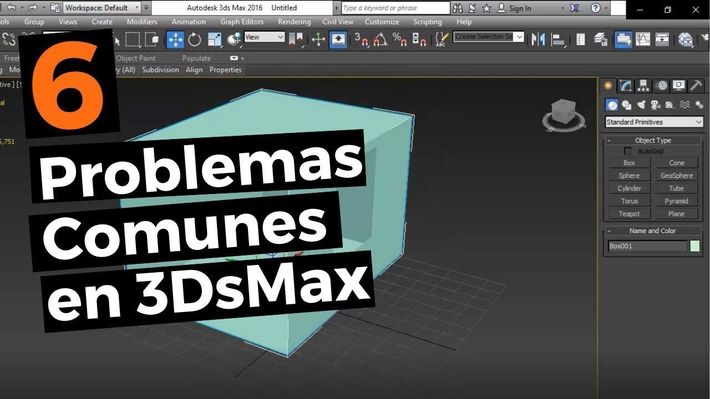Open the ribbon minimize dropdown after Populate

pyautogui.click(x=242, y=58)
